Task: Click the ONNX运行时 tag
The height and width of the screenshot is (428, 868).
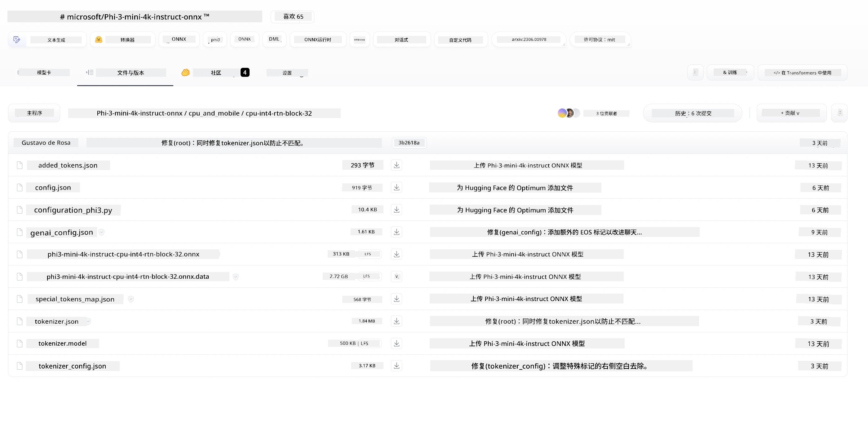Action: 318,39
